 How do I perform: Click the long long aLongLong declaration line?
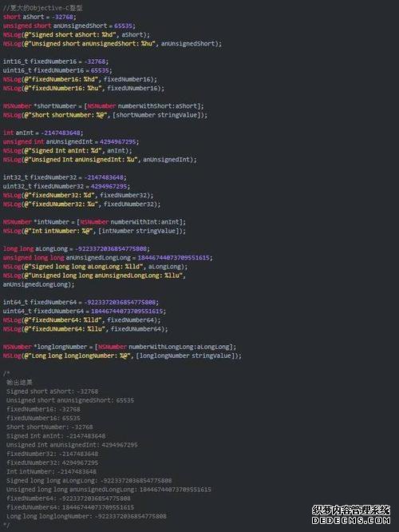(77, 248)
